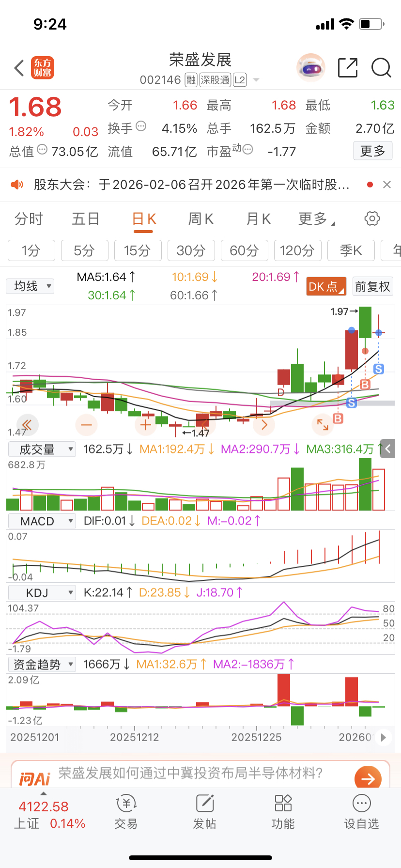The height and width of the screenshot is (868, 401).
Task: Open the 市盈 info face icon
Action: click(x=247, y=150)
